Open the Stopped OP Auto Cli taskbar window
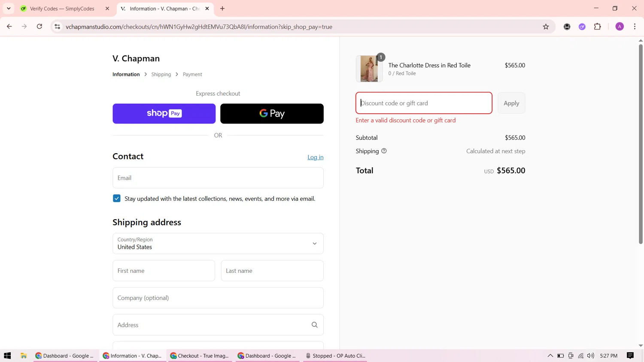644x362 pixels. pos(335,356)
